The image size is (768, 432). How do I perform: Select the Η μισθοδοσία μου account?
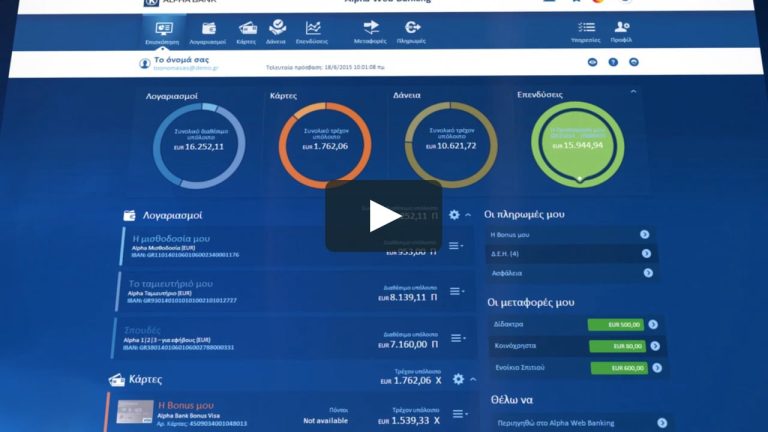tap(171, 239)
